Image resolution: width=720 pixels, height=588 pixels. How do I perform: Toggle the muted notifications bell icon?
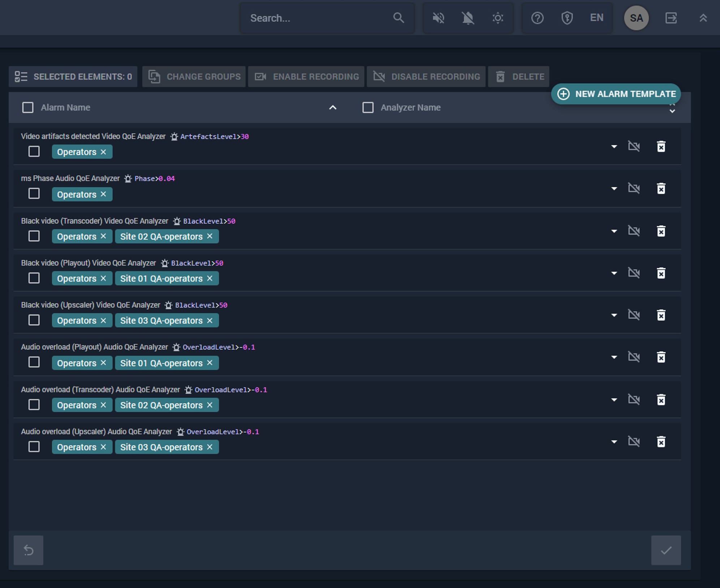(x=468, y=18)
